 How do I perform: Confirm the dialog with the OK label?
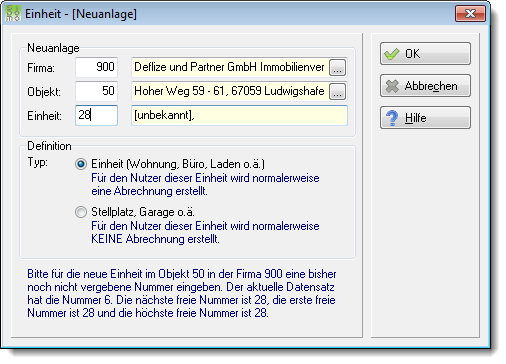(412, 54)
